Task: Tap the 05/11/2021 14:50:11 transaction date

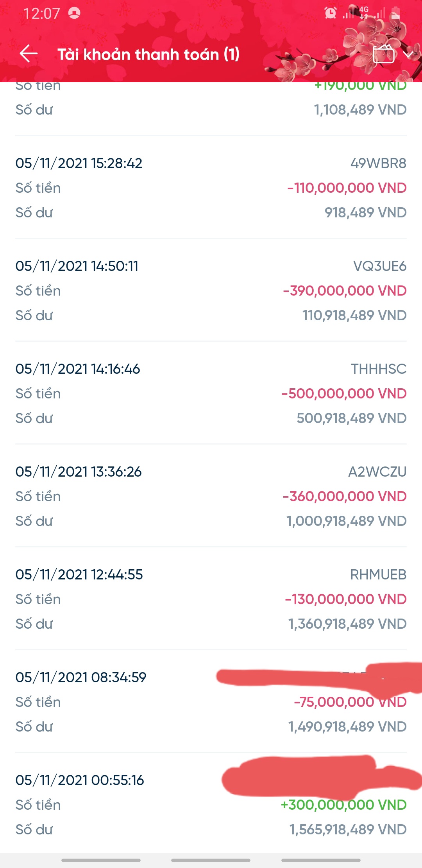Action: click(x=77, y=266)
